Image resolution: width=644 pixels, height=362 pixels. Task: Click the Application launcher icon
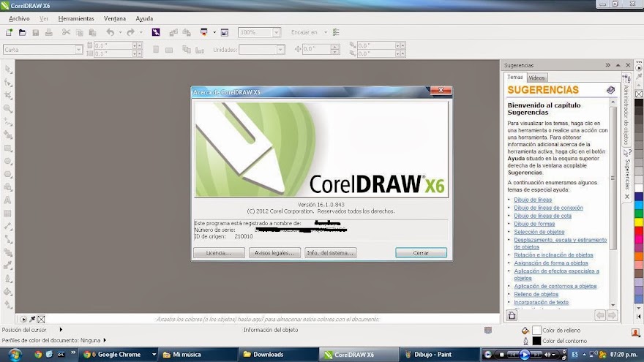[203, 32]
